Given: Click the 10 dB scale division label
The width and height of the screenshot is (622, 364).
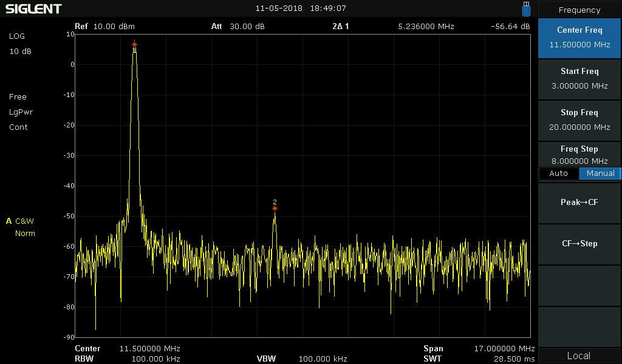Looking at the screenshot, I should pyautogui.click(x=20, y=52).
